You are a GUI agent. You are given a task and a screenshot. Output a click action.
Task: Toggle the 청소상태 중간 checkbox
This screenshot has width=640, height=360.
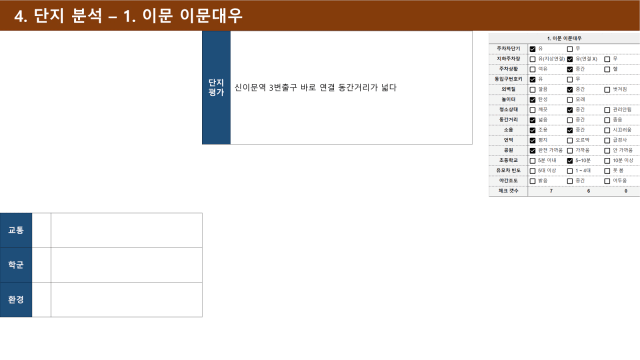pos(570,110)
